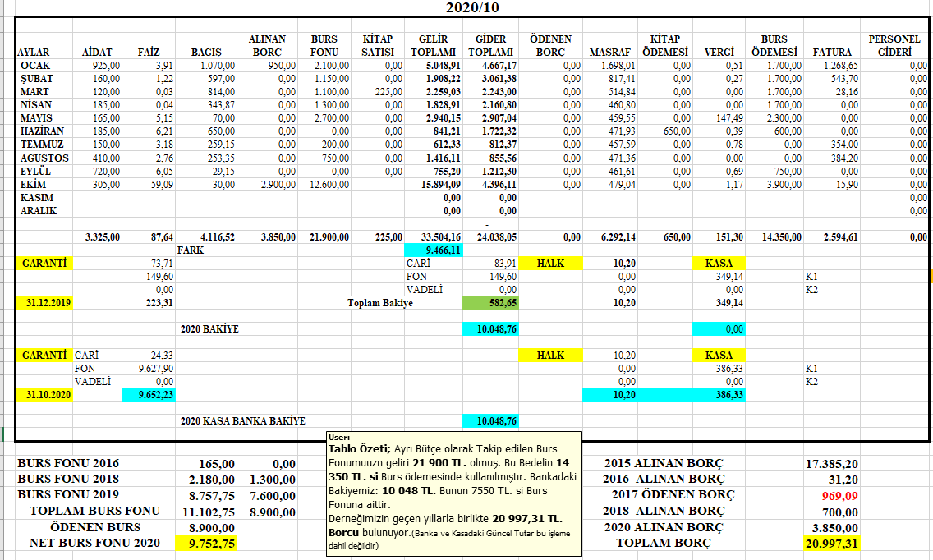Select the 2017 ÖDENEN BORÇ label
933x560 pixels.
point(673,494)
